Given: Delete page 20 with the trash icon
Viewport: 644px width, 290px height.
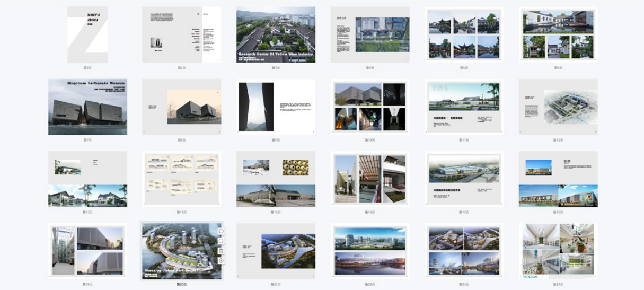Looking at the screenshot, I should [221, 251].
